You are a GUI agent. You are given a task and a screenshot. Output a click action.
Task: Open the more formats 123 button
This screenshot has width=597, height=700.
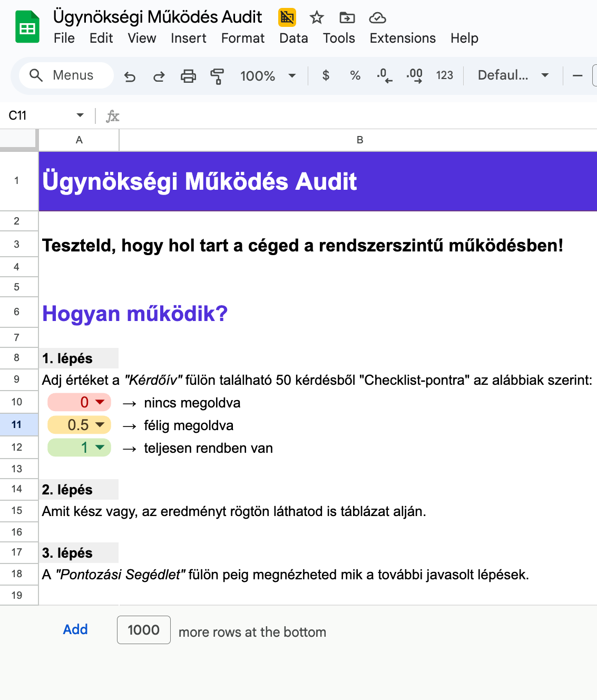click(x=444, y=75)
